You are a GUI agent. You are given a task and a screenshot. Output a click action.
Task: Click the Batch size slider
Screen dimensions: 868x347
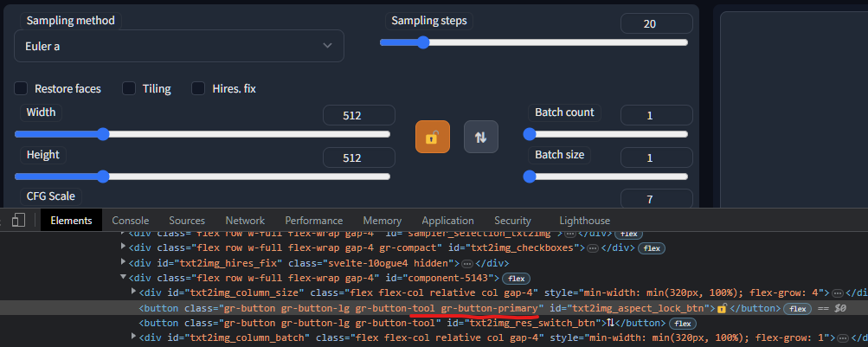coord(606,177)
